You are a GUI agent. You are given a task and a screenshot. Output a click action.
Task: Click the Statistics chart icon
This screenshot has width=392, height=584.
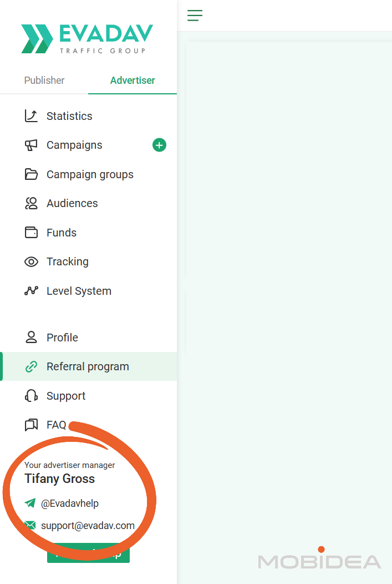tap(31, 116)
